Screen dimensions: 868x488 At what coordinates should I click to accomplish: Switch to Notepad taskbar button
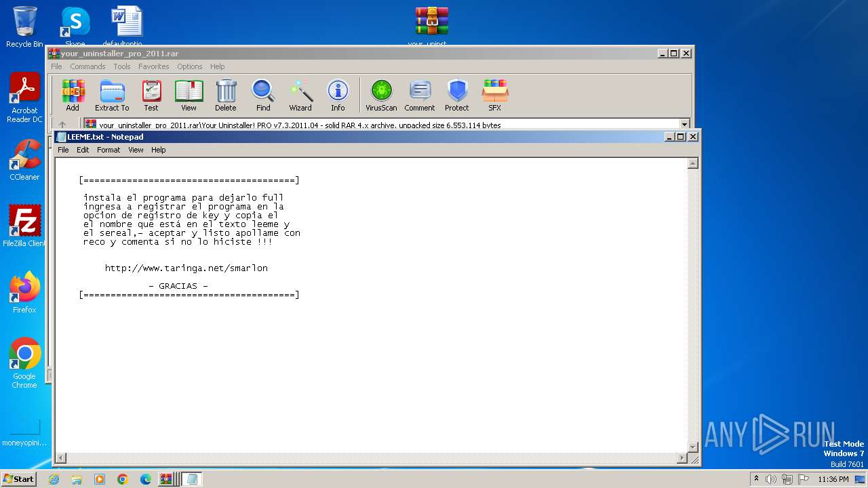(x=191, y=479)
